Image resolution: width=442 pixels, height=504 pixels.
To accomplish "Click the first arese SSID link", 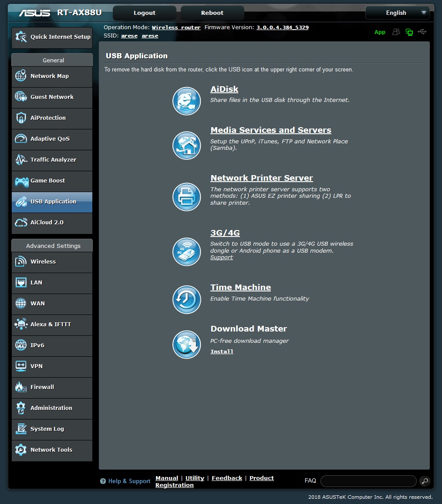I will [129, 36].
